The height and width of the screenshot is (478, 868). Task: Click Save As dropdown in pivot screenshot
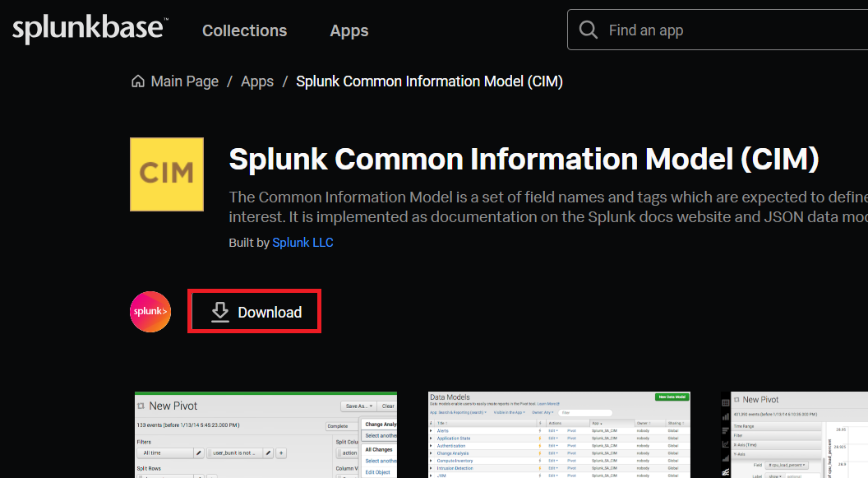358,406
